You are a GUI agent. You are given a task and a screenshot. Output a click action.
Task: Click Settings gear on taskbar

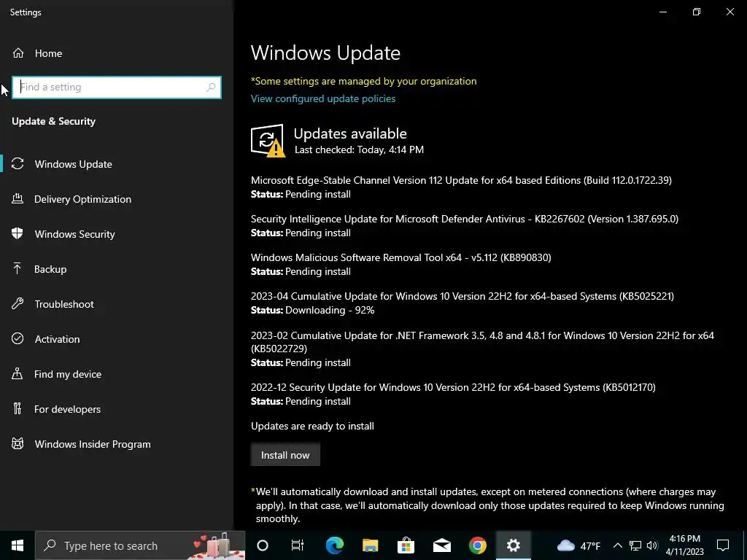[x=513, y=545]
